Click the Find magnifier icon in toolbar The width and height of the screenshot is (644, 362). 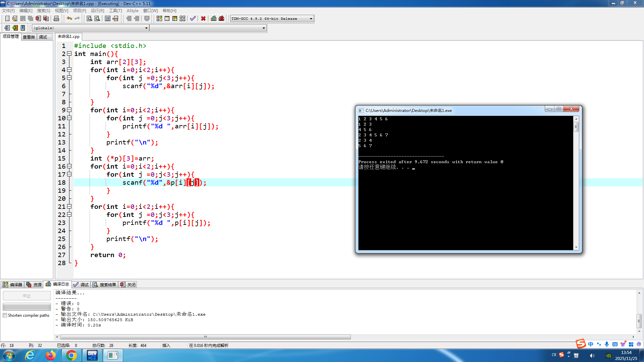(x=90, y=18)
